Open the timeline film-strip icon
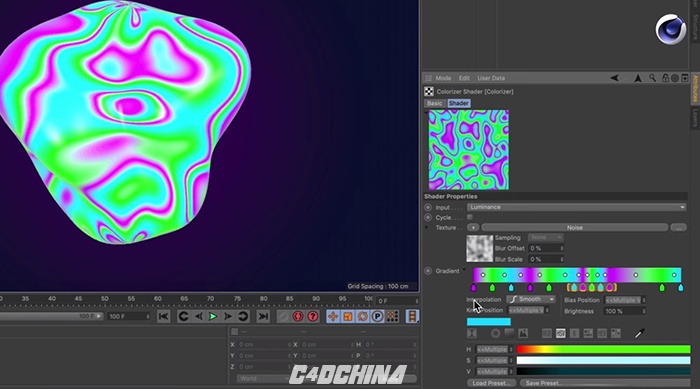 pos(412,317)
